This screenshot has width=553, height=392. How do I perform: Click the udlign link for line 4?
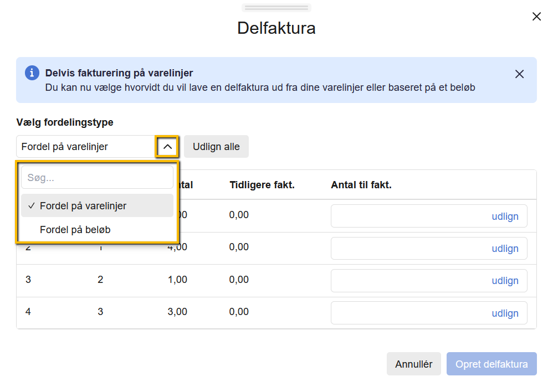point(505,313)
